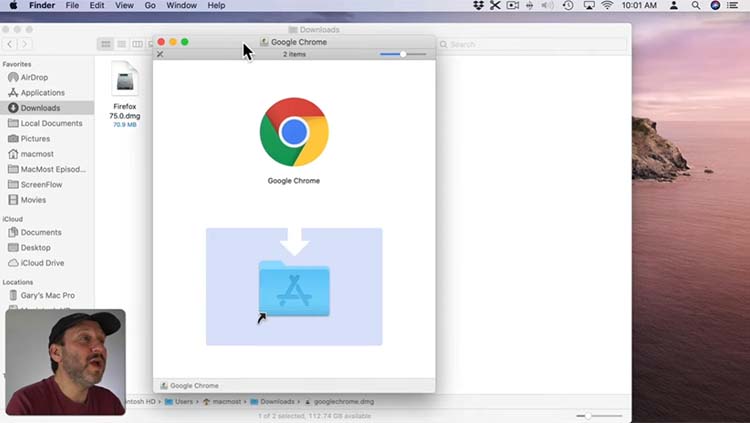Open iCloud Documents in sidebar
Viewport: 750px width, 423px height.
point(47,232)
